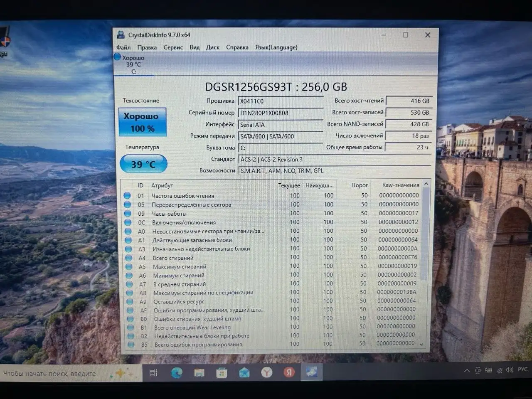Open the Outlook mail taskbar icon
532x399 pixels.
pos(244,373)
